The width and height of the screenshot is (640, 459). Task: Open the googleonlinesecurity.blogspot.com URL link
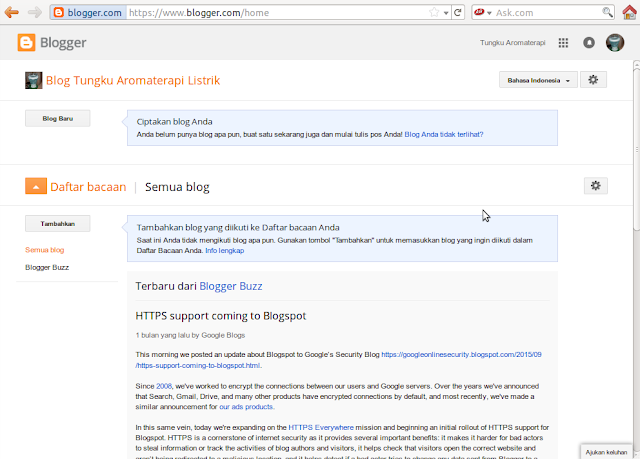tap(461, 355)
